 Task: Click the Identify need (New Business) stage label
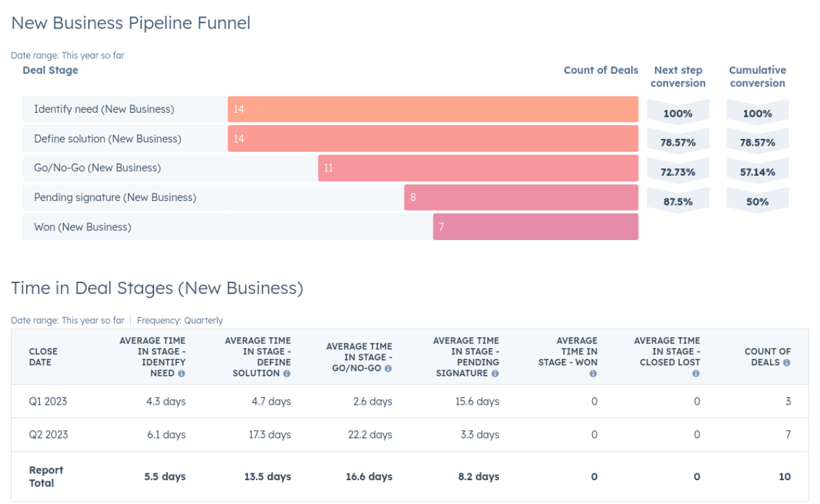[x=104, y=109]
